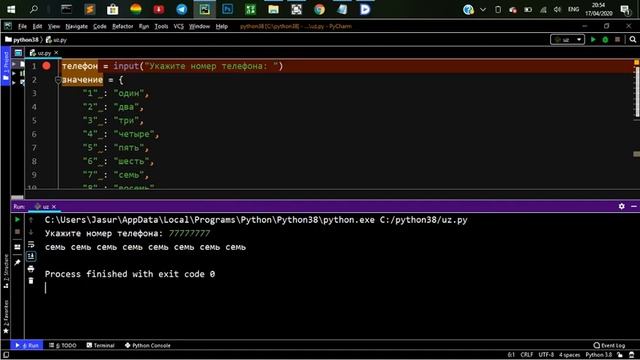The image size is (640, 360).
Task: Open the Tools menu
Action: click(161, 26)
